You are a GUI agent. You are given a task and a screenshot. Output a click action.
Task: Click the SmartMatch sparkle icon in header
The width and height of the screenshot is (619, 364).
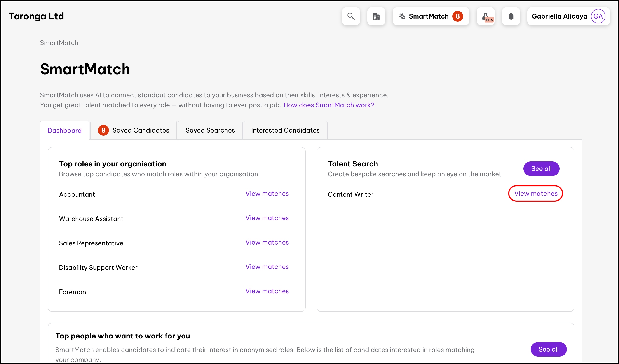[x=402, y=16]
